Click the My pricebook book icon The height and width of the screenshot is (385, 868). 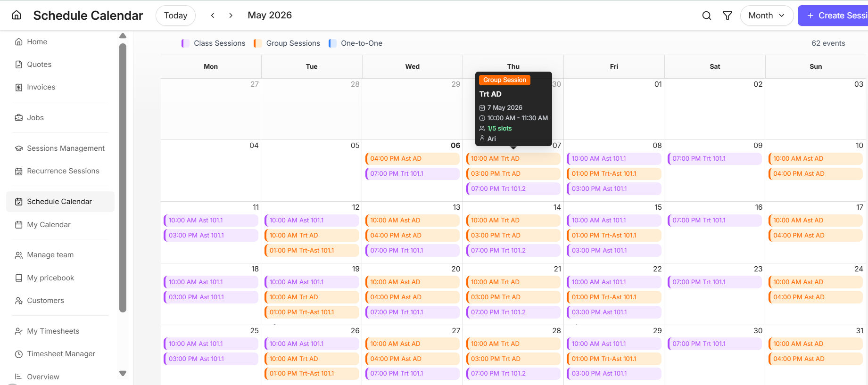19,278
